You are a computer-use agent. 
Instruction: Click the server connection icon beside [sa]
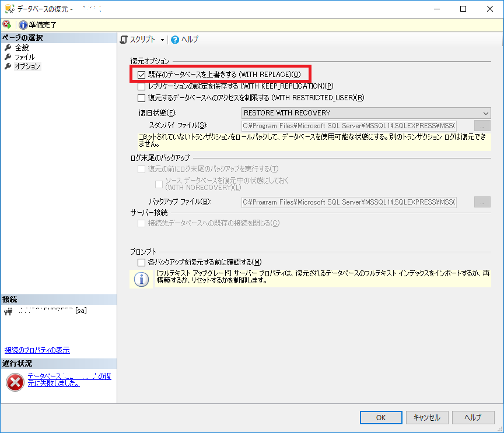click(x=9, y=311)
